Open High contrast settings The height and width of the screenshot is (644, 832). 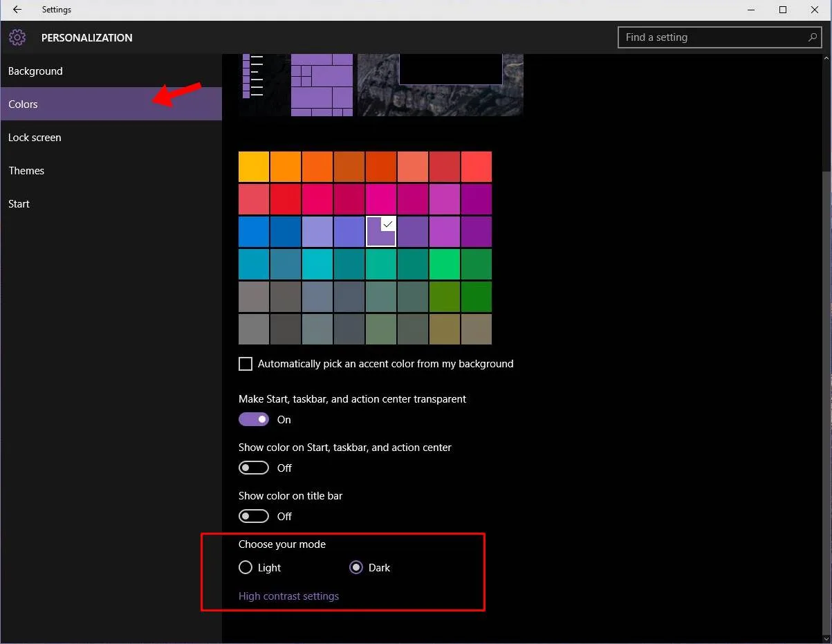pos(288,596)
